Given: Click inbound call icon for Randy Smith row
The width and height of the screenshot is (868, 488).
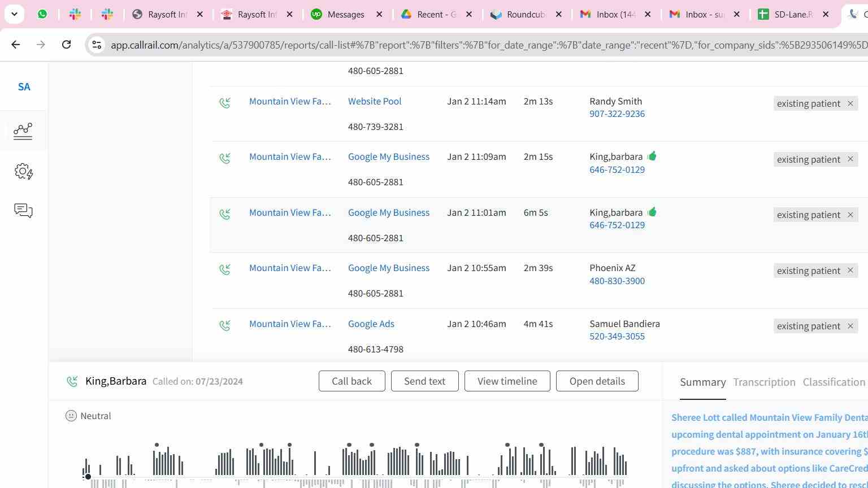Looking at the screenshot, I should pyautogui.click(x=225, y=103).
